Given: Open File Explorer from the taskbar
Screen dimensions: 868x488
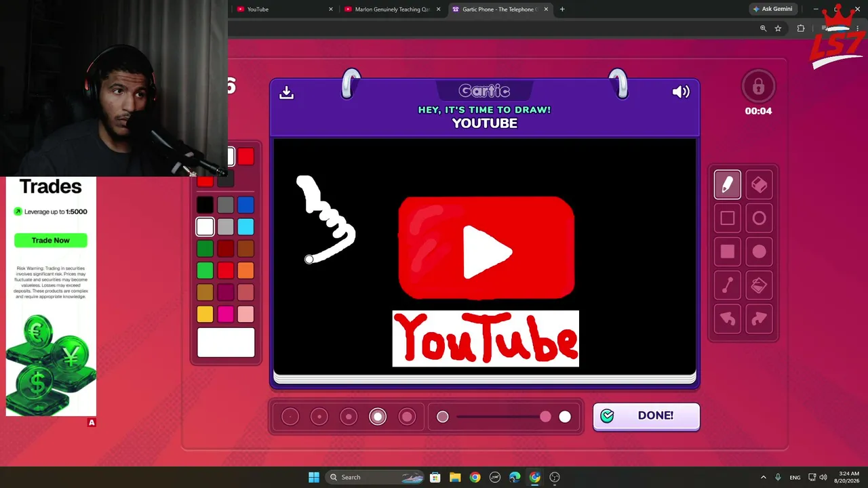Looking at the screenshot, I should (455, 477).
